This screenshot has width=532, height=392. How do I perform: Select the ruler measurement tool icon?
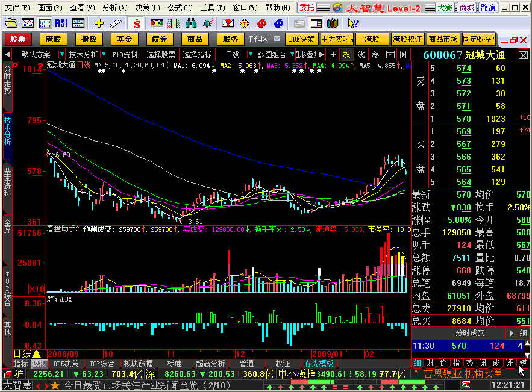pos(115,23)
